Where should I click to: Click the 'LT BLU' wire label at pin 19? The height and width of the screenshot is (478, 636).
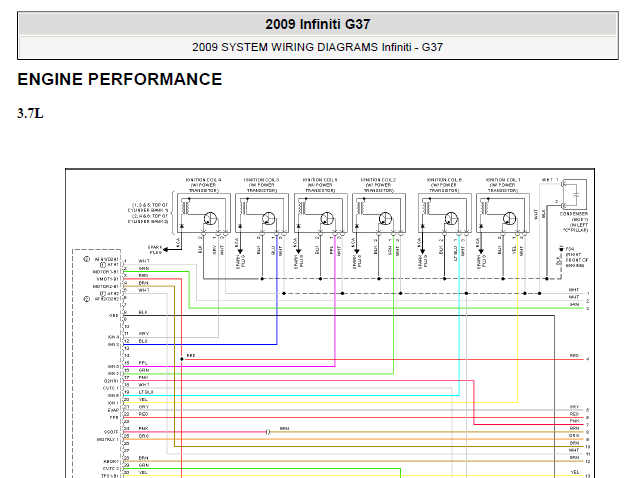coord(146,392)
